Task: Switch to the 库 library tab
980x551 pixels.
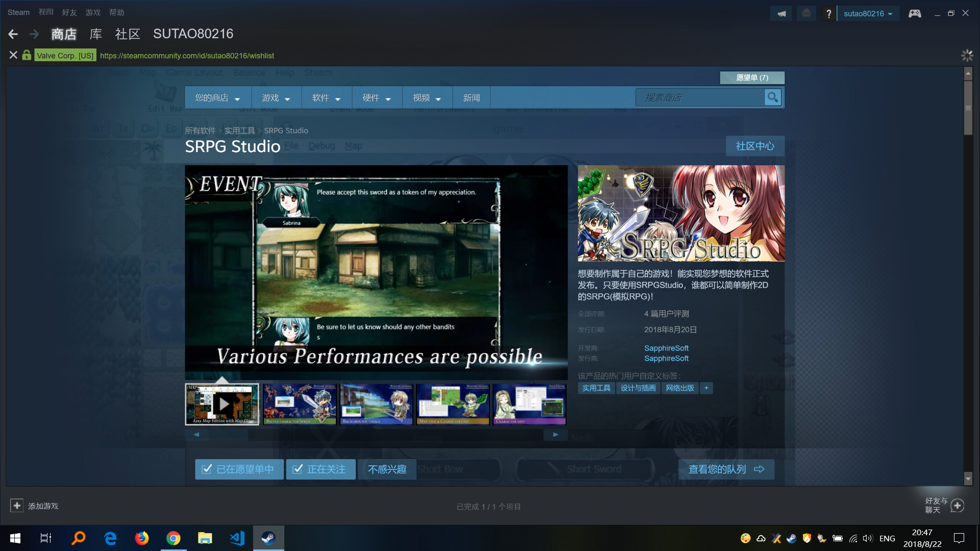Action: (x=95, y=34)
